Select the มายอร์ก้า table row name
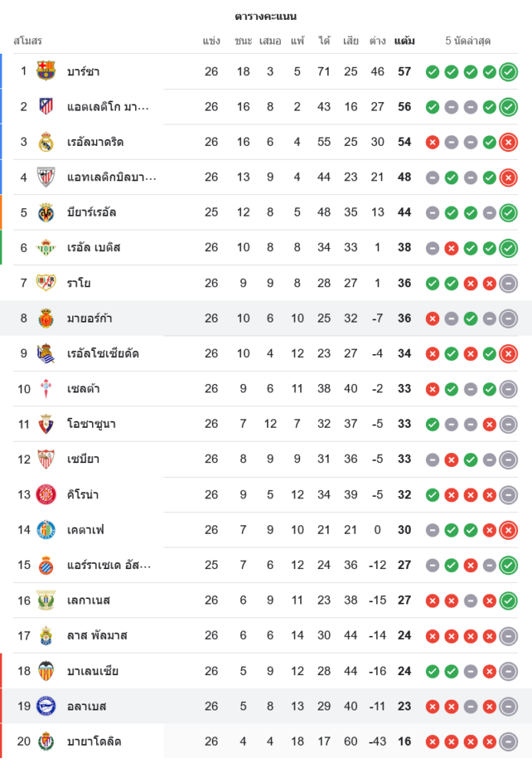 click(x=90, y=318)
